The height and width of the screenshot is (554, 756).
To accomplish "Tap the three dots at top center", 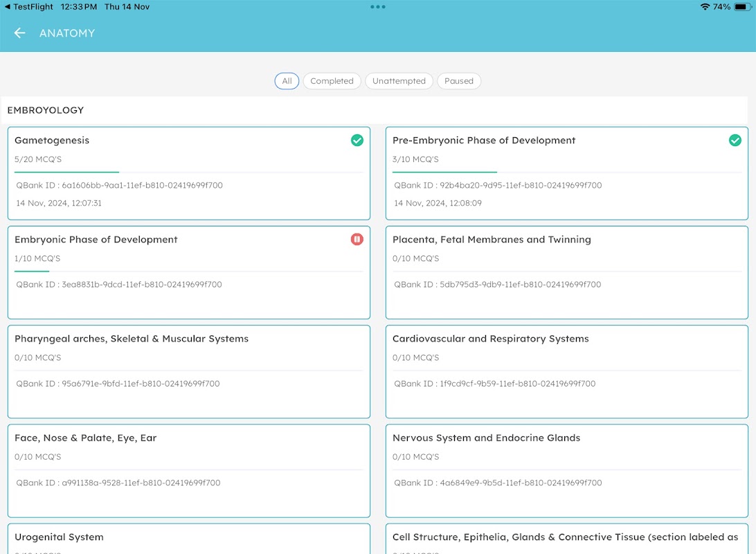I will (x=377, y=7).
